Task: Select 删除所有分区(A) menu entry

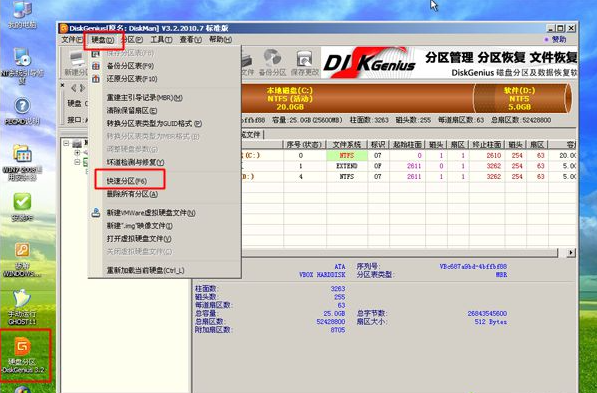Action: [132, 194]
